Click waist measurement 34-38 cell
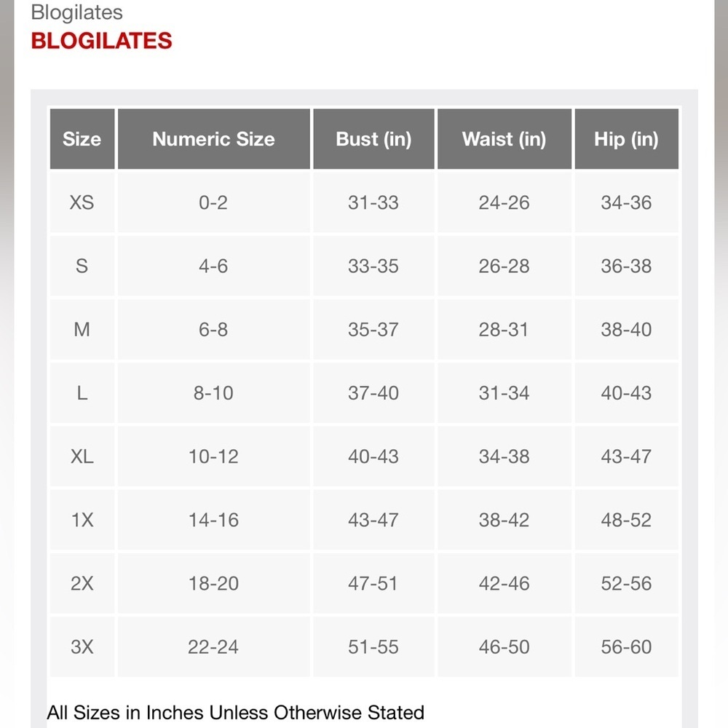This screenshot has height=728, width=728. [x=505, y=456]
